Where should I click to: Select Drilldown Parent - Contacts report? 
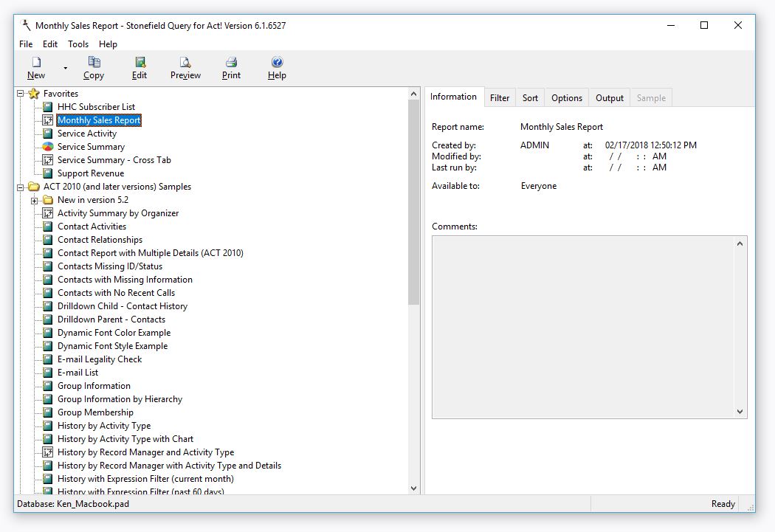(x=111, y=319)
